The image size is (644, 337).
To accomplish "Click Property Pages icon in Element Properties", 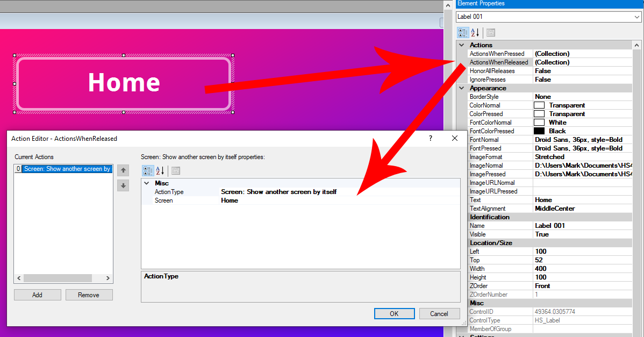I will 490,32.
